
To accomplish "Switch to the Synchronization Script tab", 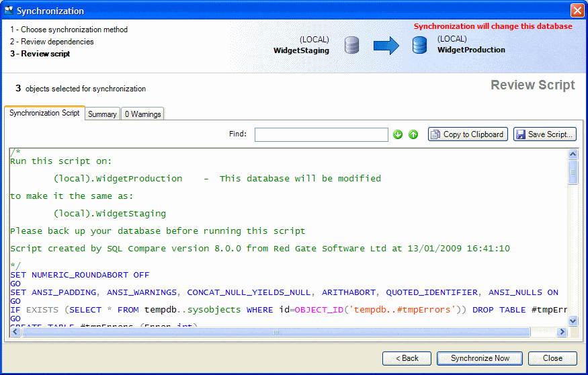I will point(44,113).
